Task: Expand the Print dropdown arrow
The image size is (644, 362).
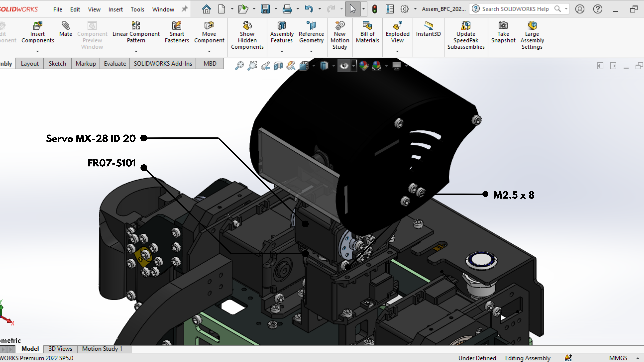Action: coord(298,9)
